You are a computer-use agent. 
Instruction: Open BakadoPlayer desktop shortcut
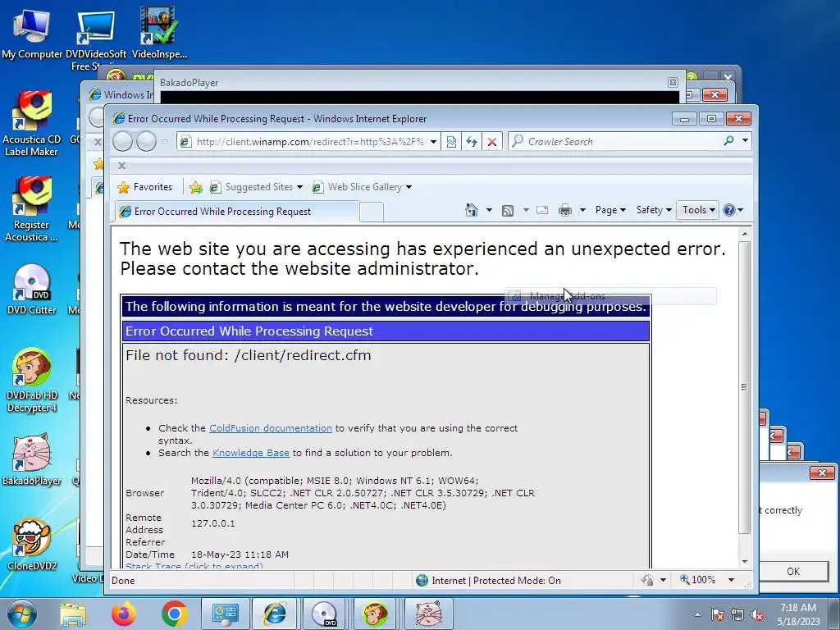point(31,459)
